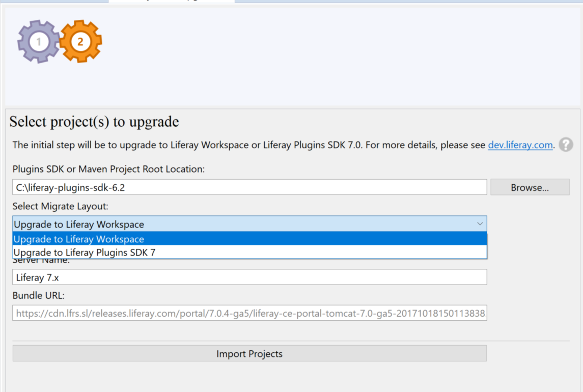Click the Plugins SDK root location field
Viewport: 583px width, 392px height.
pyautogui.click(x=249, y=187)
